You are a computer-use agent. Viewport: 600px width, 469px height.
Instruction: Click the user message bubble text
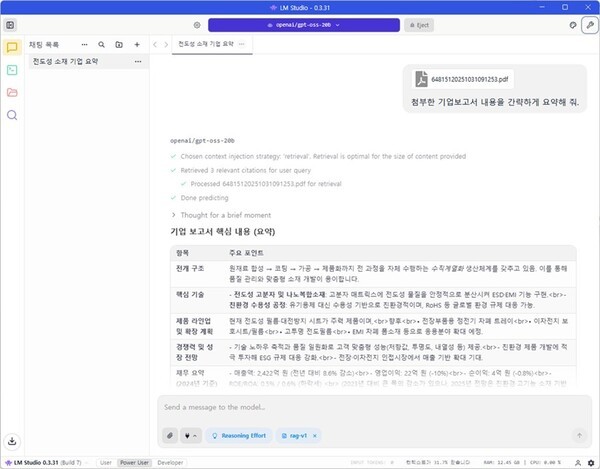pyautogui.click(x=495, y=103)
